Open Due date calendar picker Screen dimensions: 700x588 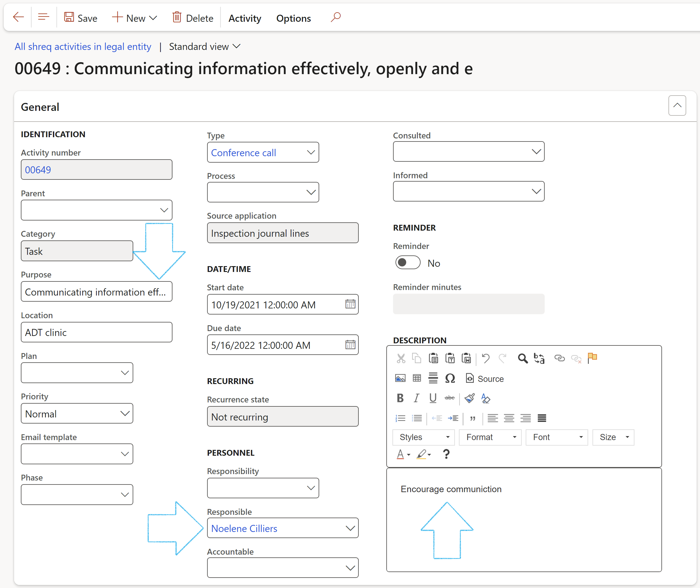click(350, 345)
